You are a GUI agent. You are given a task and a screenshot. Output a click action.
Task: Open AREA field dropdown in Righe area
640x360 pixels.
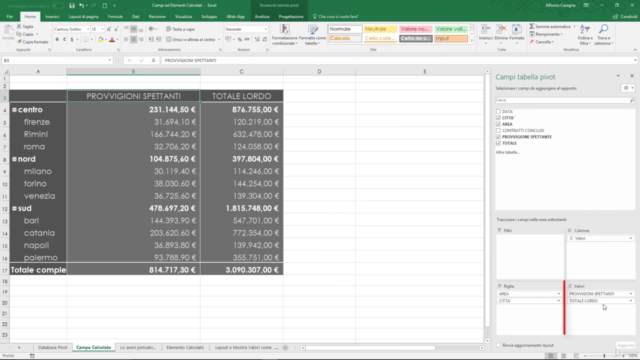(559, 294)
